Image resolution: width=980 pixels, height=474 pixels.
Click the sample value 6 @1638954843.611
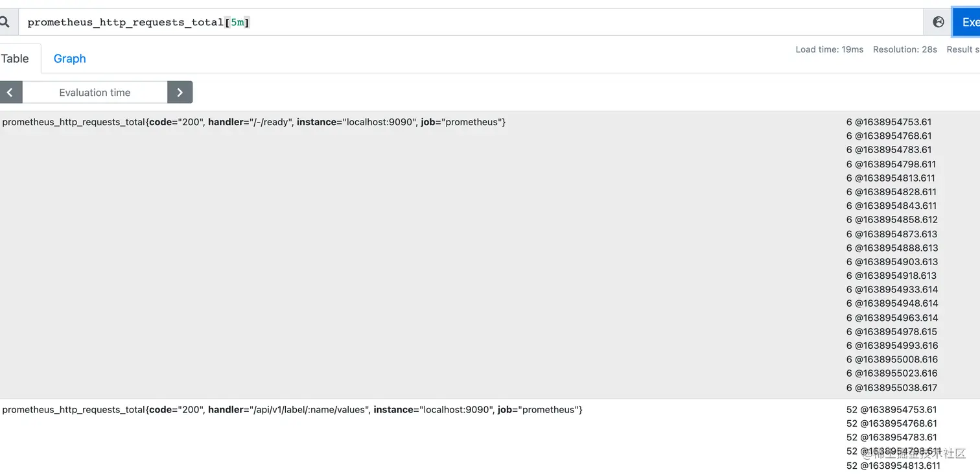[891, 206]
